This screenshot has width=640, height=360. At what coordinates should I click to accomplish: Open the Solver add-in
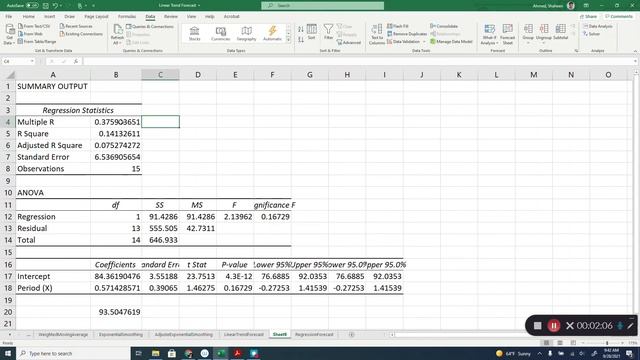pyautogui.click(x=591, y=34)
